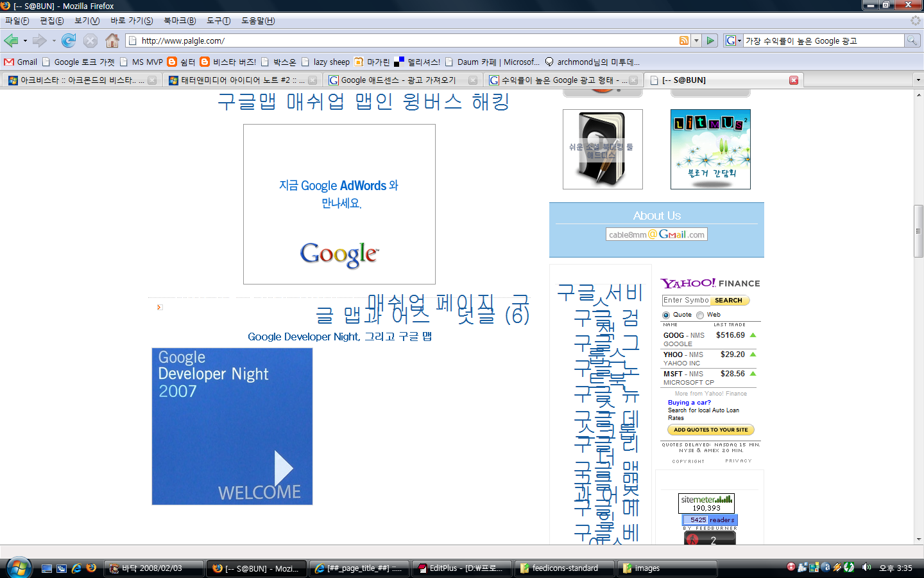This screenshot has height=578, width=924.
Task: Open the 도구(T) menu
Action: click(x=219, y=21)
